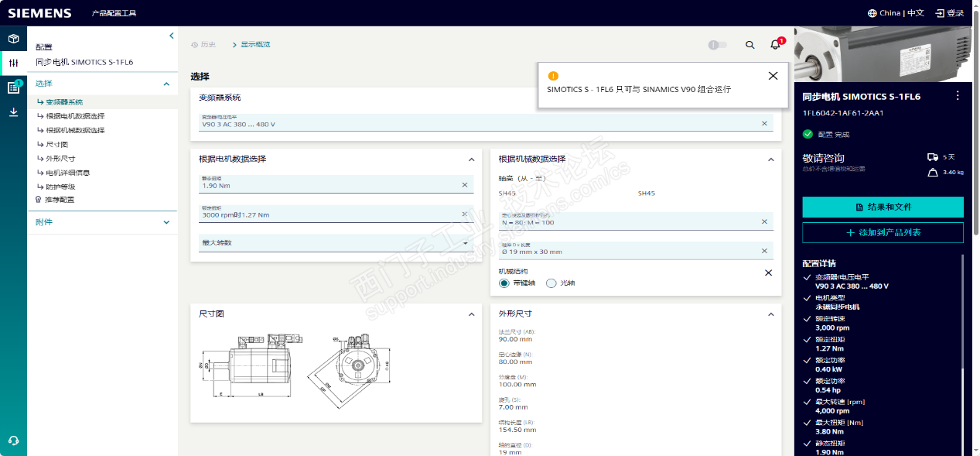Click the motor product photo
This screenshot has height=456, width=980.
pos(883,54)
